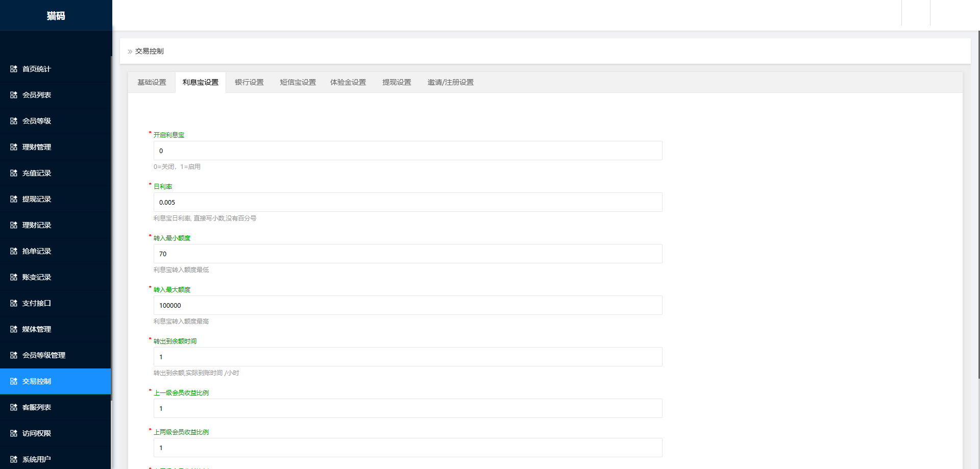This screenshot has width=980, height=469.
Task: Click the 系统用户 system users icon
Action: [x=13, y=459]
